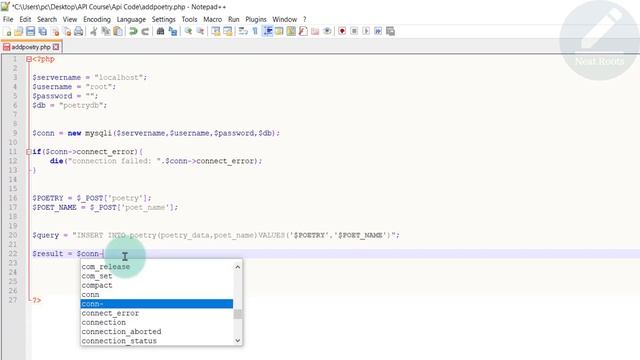This screenshot has width=640, height=360.
Task: Click Run Macro Multiple Times icon
Action: pos(378,31)
